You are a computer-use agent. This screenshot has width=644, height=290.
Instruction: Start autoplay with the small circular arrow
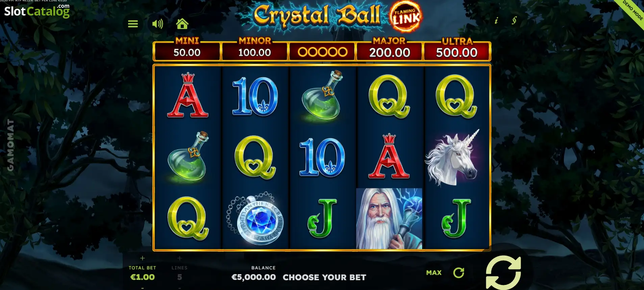click(x=459, y=272)
